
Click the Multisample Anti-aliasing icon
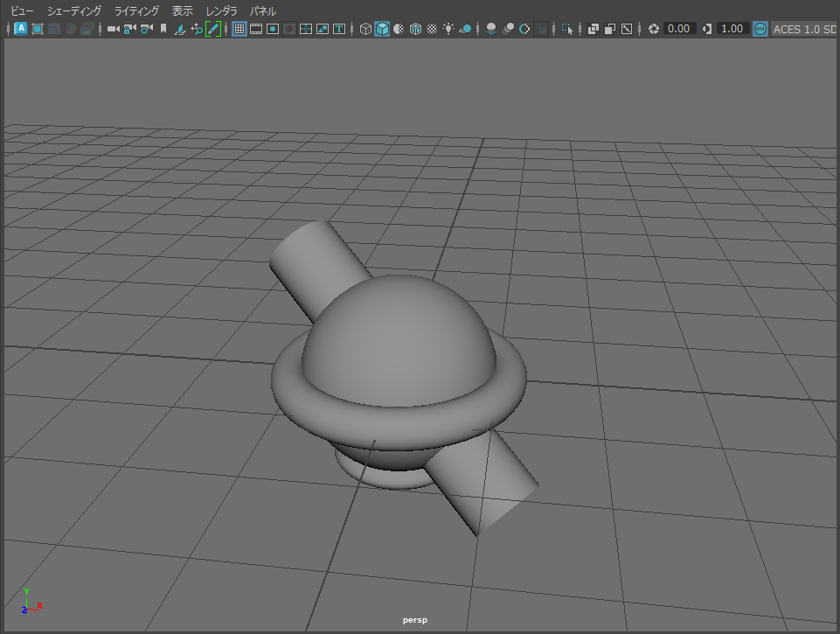tap(524, 29)
